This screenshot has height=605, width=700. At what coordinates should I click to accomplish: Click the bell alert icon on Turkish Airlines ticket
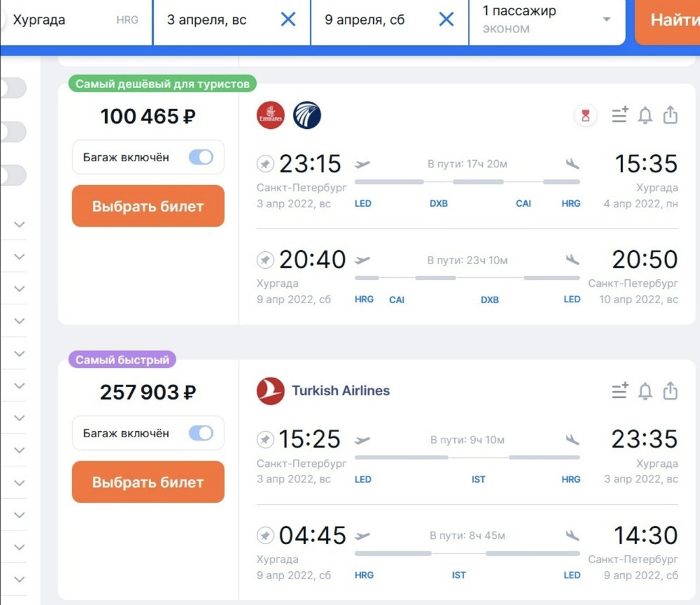[645, 391]
